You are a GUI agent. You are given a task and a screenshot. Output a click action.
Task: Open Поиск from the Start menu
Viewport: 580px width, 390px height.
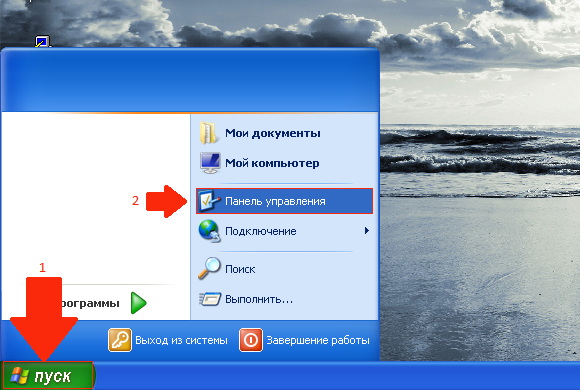(284, 269)
